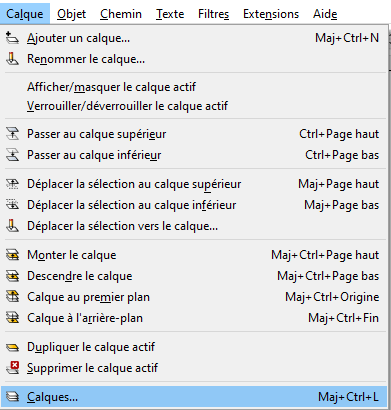
Task: Click the Passer au calque supérieur icon
Action: 12,134
